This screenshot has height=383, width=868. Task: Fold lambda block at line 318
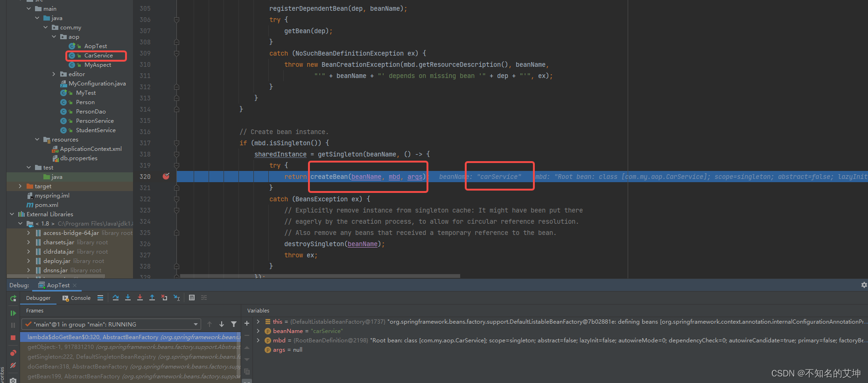click(x=176, y=154)
